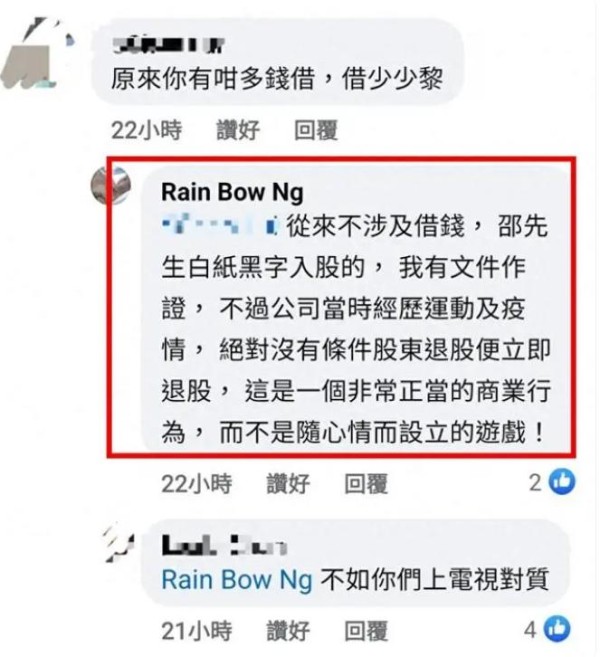Open the top commenter's blurred name
Viewport: 600px width, 657px height.
tap(169, 45)
